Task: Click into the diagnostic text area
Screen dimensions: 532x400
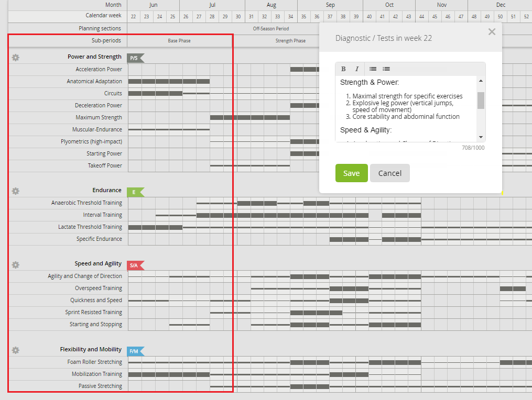Action: coord(406,108)
